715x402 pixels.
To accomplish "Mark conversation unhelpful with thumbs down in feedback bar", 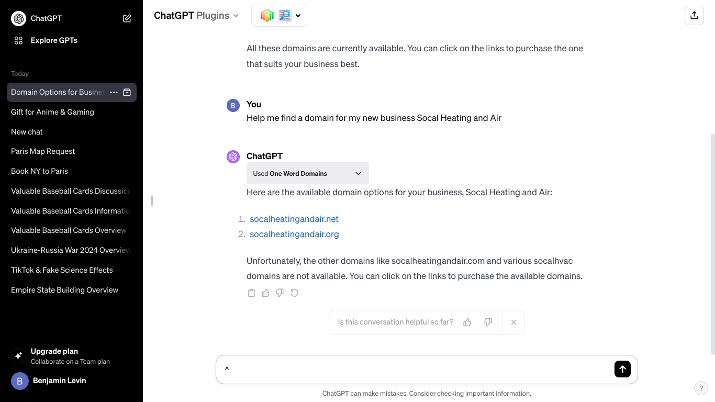I will pos(488,322).
